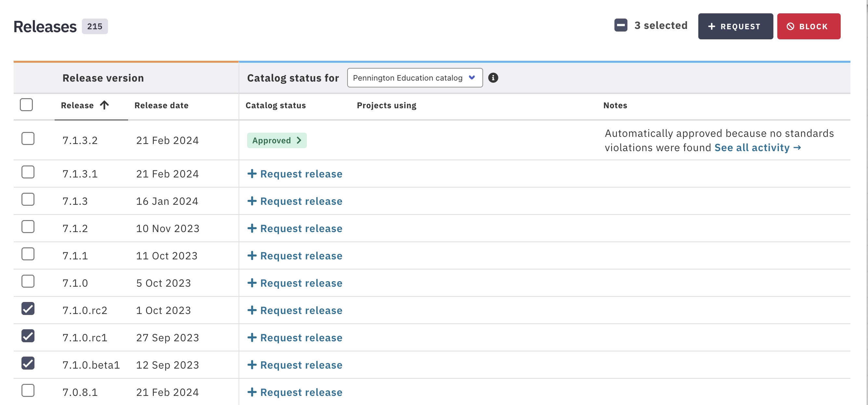868x405 pixels.
Task: Request release for version 7.1.0.rc2
Action: 295,310
